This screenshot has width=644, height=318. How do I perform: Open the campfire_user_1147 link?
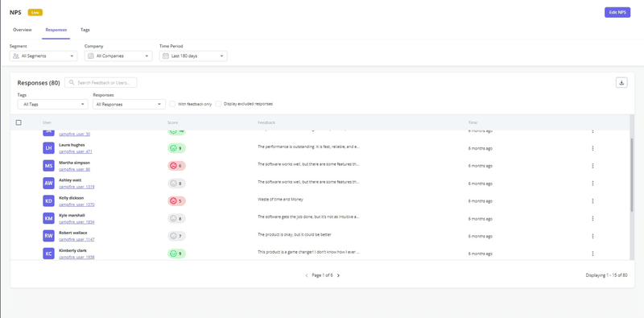pyautogui.click(x=76, y=240)
